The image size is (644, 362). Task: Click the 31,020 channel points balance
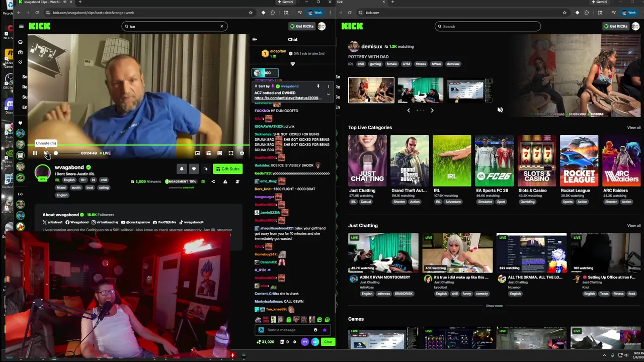tap(266, 342)
